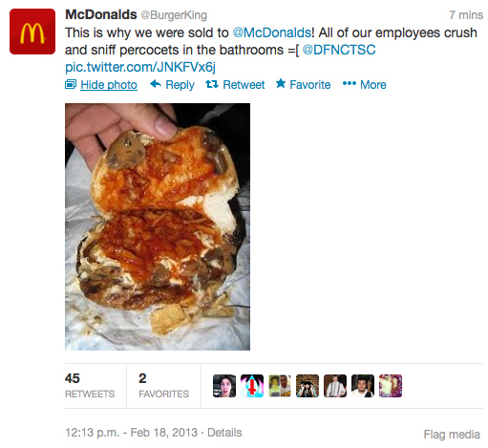Click the McDonalds logo profile avatar
Screen dimensions: 488x448
32,32
